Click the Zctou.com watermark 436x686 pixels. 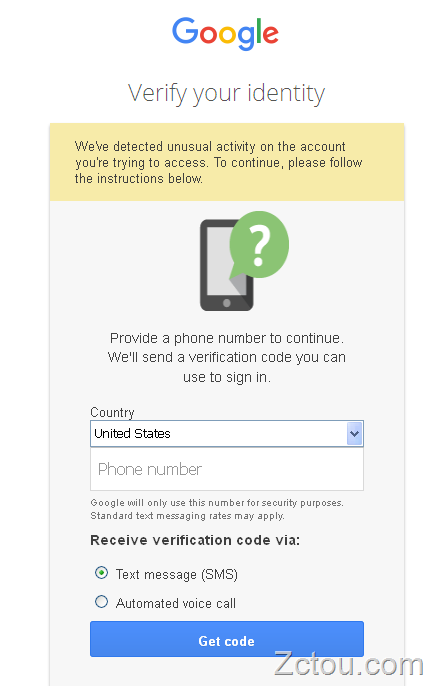pyautogui.click(x=349, y=665)
